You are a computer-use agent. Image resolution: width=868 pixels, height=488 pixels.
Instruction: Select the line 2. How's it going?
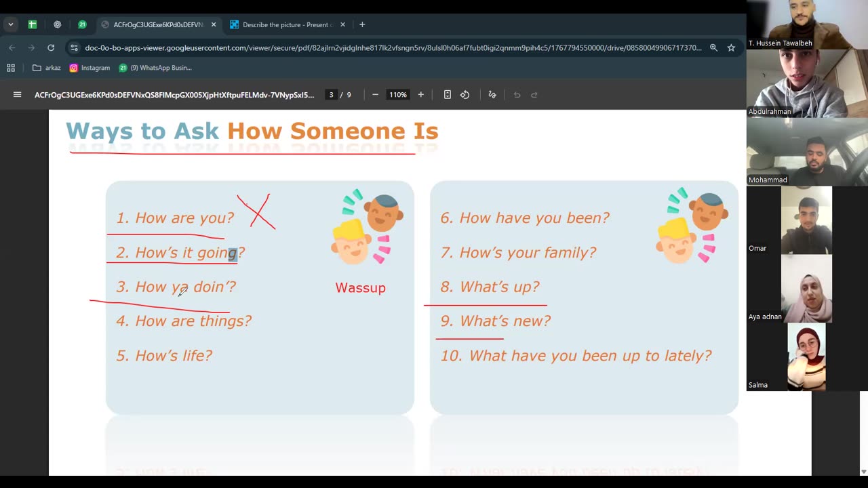point(180,253)
